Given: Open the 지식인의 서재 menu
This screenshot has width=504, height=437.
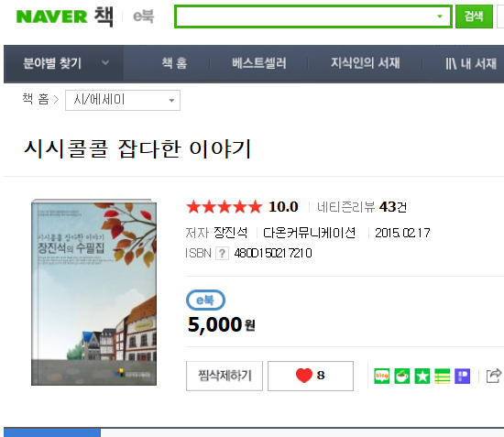Looking at the screenshot, I should pyautogui.click(x=365, y=63).
